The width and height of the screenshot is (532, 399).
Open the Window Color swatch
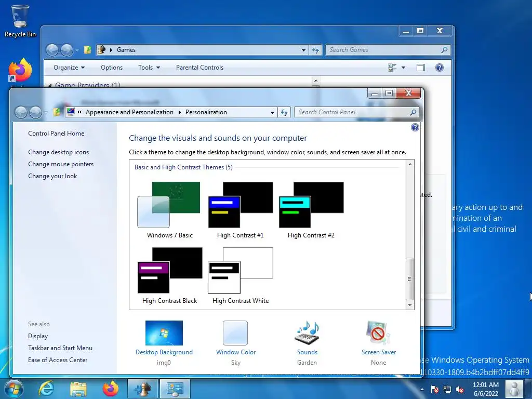(x=235, y=333)
